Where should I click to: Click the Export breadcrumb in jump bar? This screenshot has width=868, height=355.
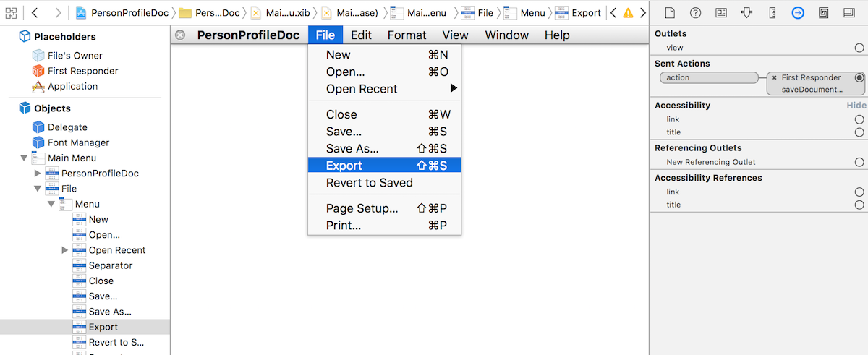578,12
